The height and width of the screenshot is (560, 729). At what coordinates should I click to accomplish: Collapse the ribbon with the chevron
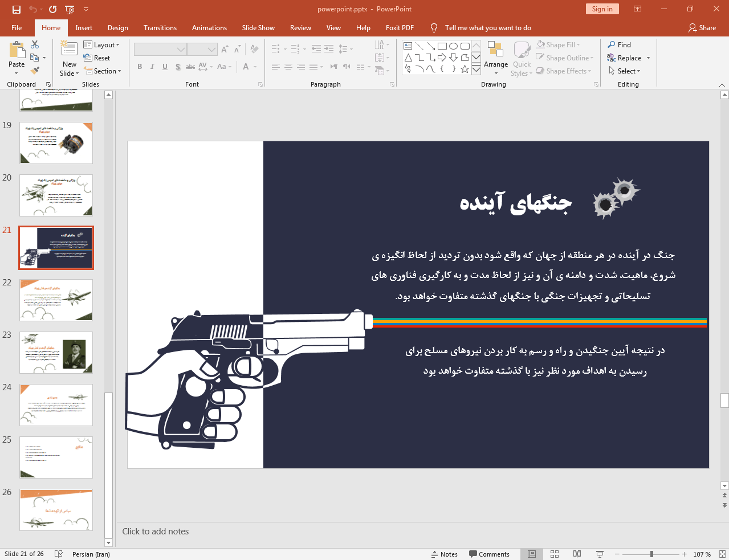pos(722,84)
